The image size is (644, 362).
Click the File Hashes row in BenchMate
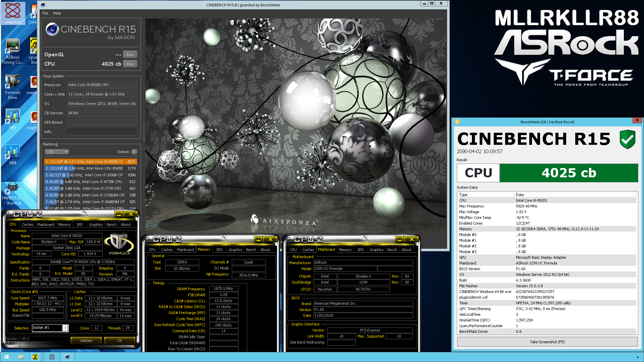[x=547, y=286]
